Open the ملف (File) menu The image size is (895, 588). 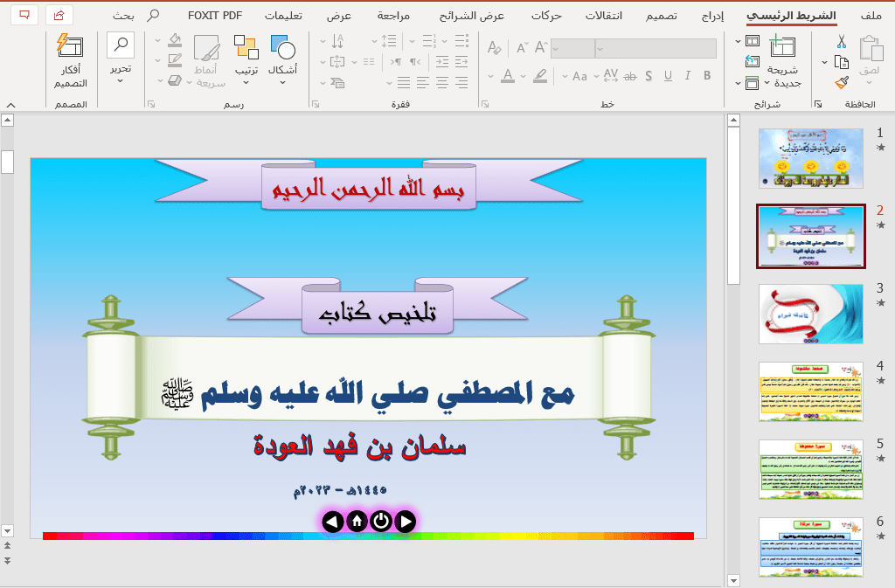(871, 16)
